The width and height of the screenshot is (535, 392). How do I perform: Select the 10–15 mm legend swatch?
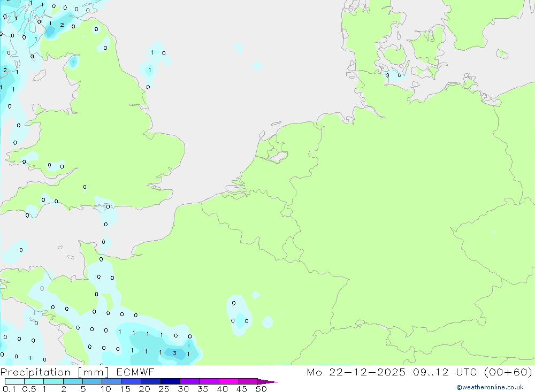click(x=112, y=381)
